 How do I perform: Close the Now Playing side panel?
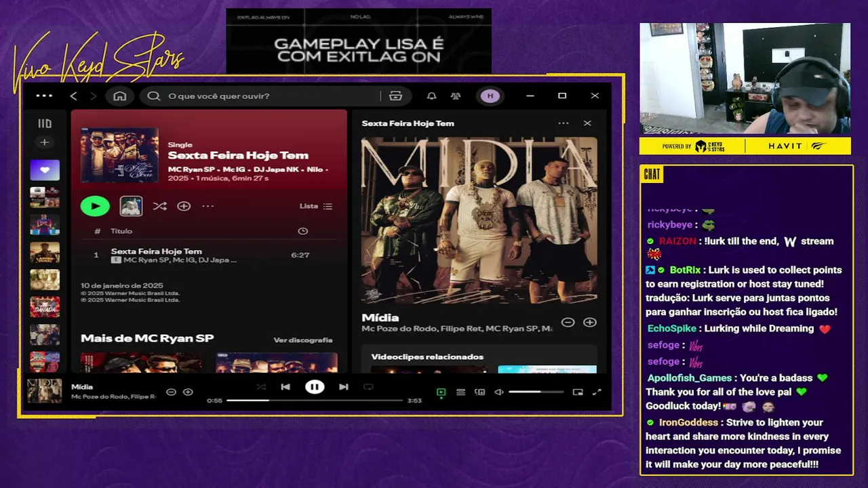click(587, 123)
